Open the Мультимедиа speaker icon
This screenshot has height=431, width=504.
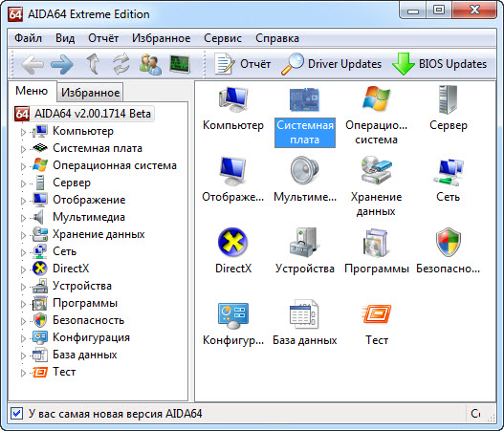coord(304,170)
